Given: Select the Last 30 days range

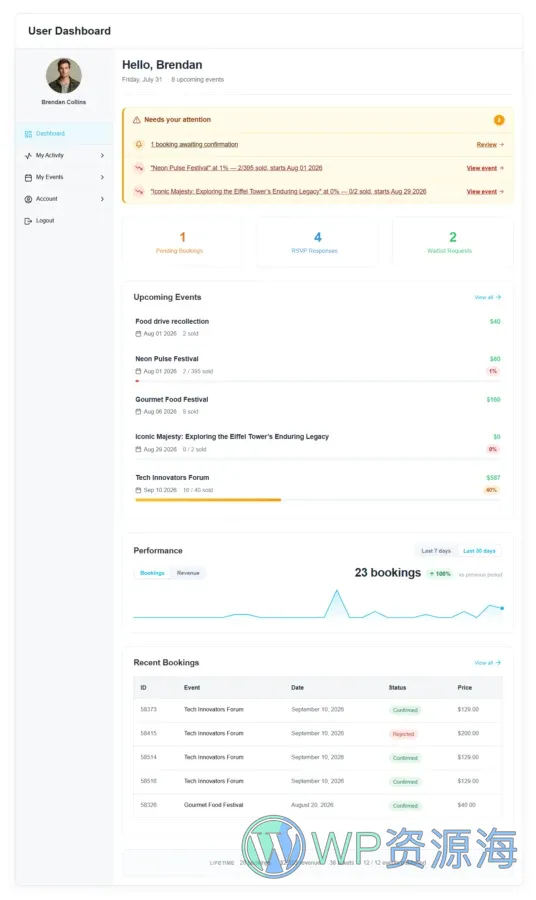Looking at the screenshot, I should pos(479,551).
